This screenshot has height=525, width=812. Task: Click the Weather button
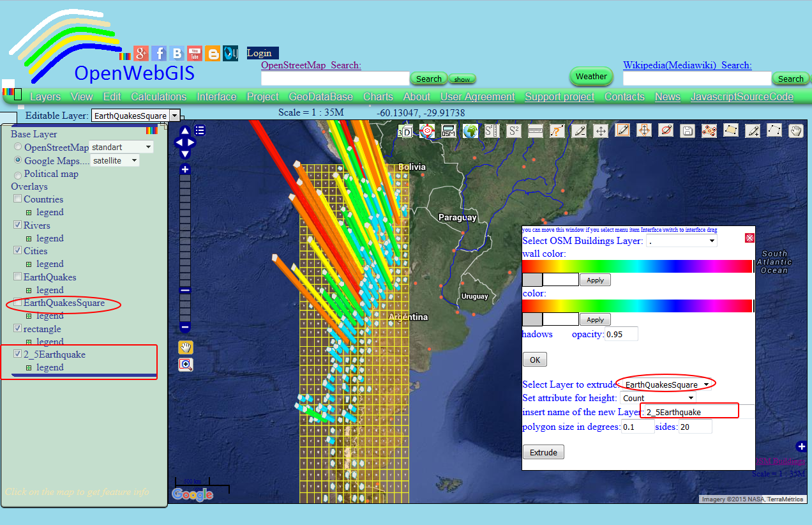tap(590, 76)
